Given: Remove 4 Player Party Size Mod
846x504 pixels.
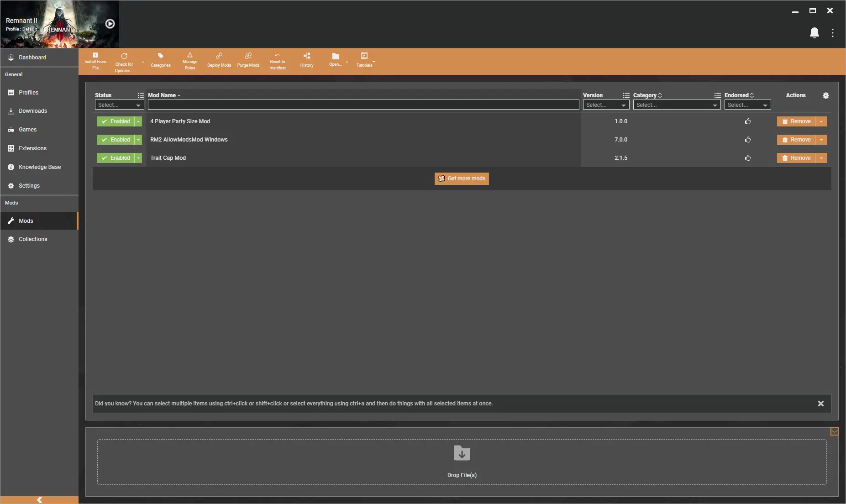Looking at the screenshot, I should (x=796, y=121).
